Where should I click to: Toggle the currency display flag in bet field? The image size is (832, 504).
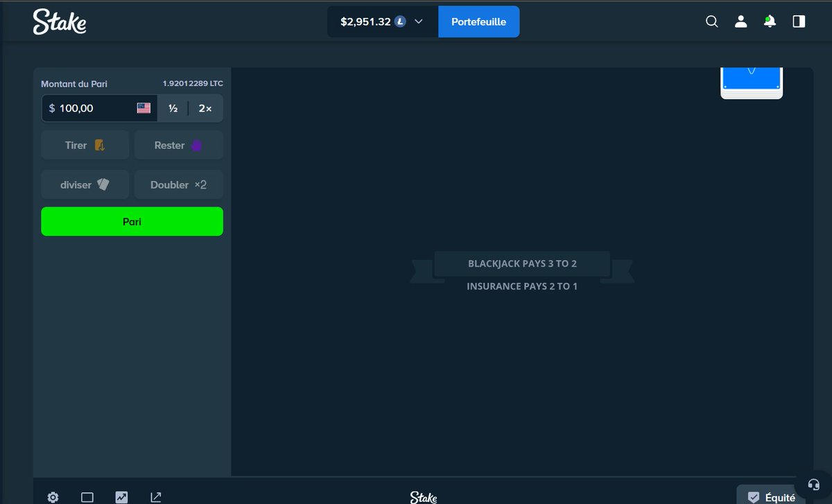144,107
